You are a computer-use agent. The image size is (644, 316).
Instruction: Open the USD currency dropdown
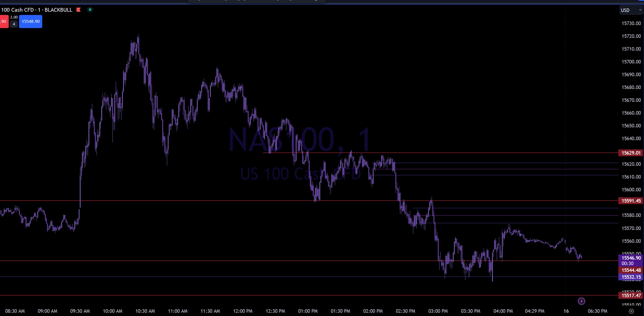[x=631, y=10]
